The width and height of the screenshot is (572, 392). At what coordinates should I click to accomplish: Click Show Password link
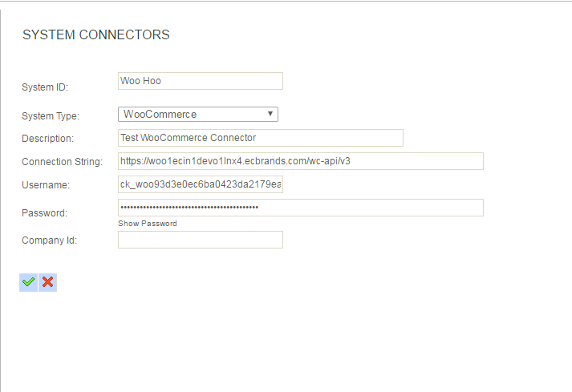click(148, 224)
